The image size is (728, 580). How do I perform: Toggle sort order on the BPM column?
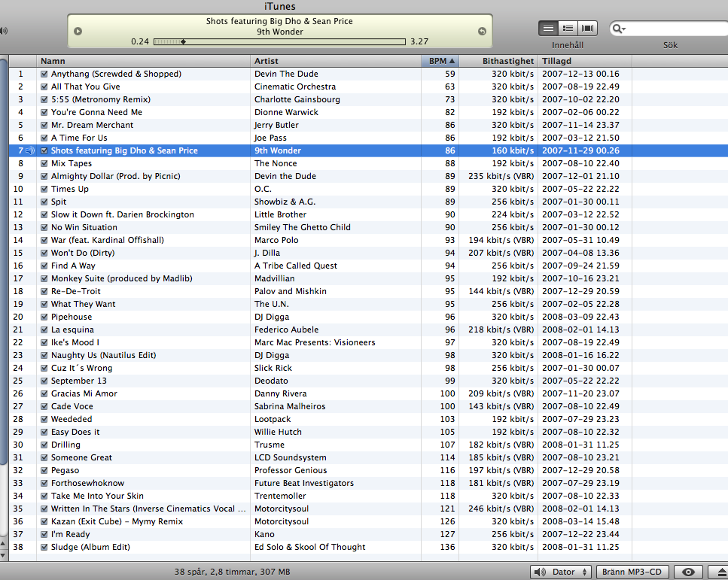click(x=440, y=61)
